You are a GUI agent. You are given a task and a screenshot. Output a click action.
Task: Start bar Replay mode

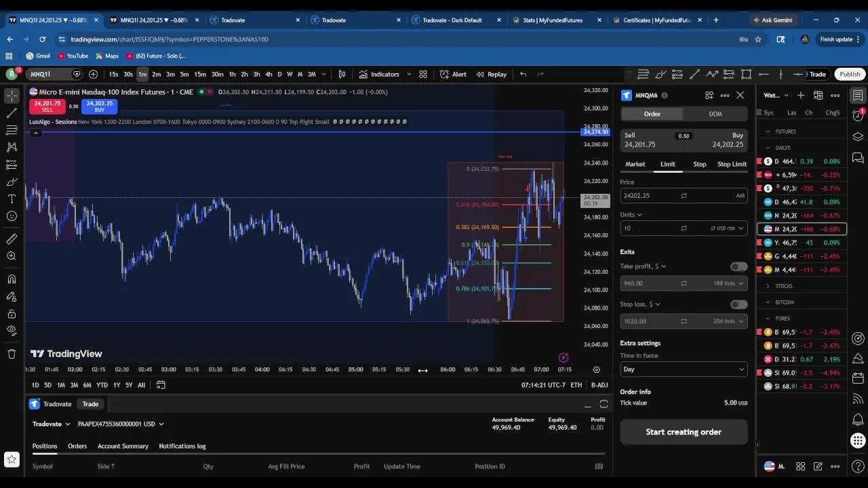click(x=491, y=74)
